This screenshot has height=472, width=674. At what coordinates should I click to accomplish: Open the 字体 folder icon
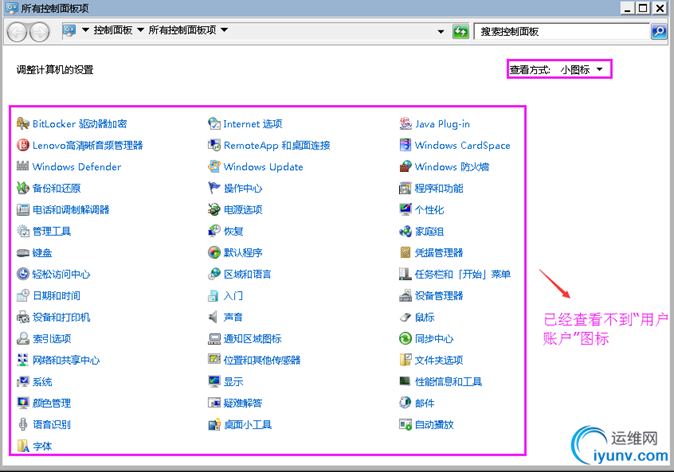point(23,446)
